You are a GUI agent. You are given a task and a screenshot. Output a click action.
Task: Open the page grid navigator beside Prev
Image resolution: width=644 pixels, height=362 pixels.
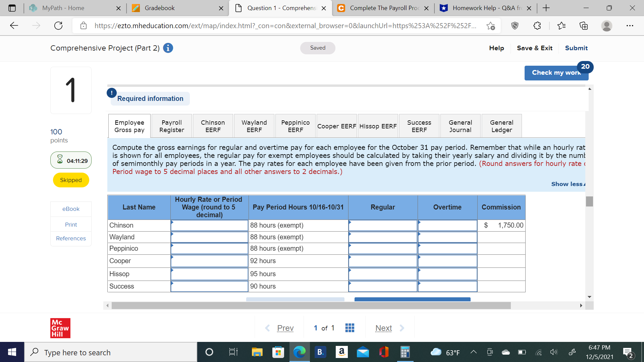pyautogui.click(x=350, y=328)
